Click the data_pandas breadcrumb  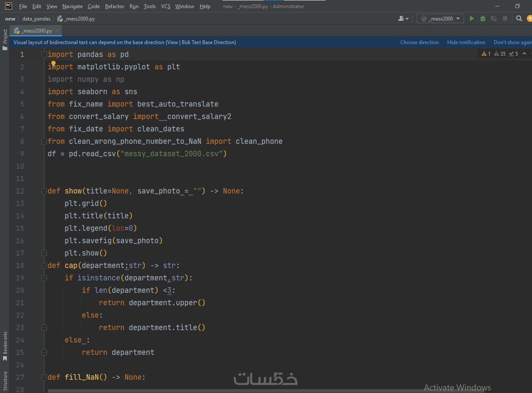pyautogui.click(x=36, y=19)
